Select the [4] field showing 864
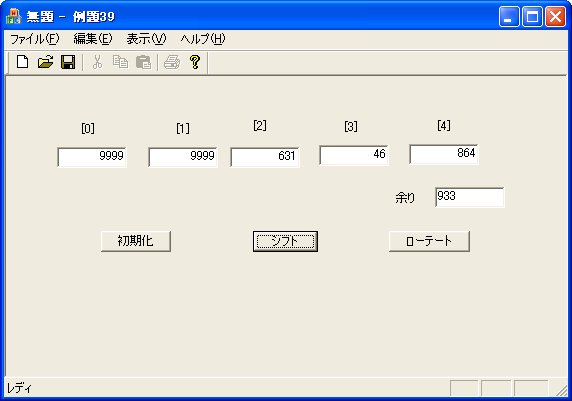 (x=444, y=154)
